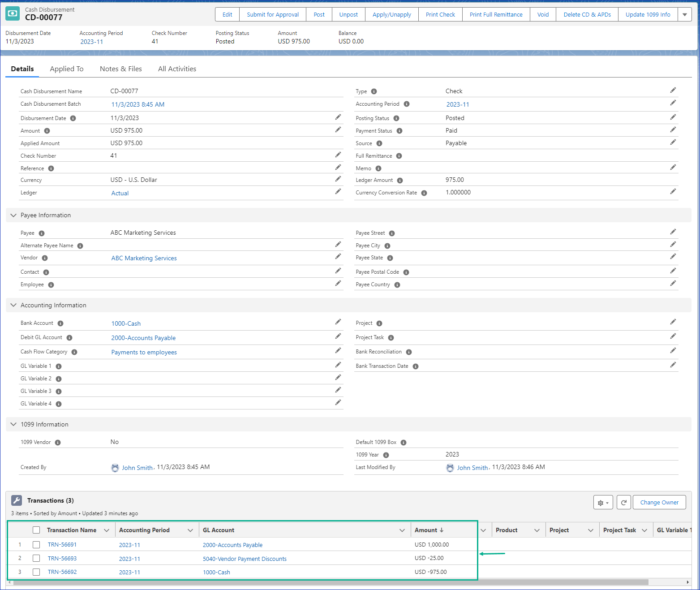Show info for Full Remittance field
This screenshot has height=590, width=700.
tap(399, 156)
